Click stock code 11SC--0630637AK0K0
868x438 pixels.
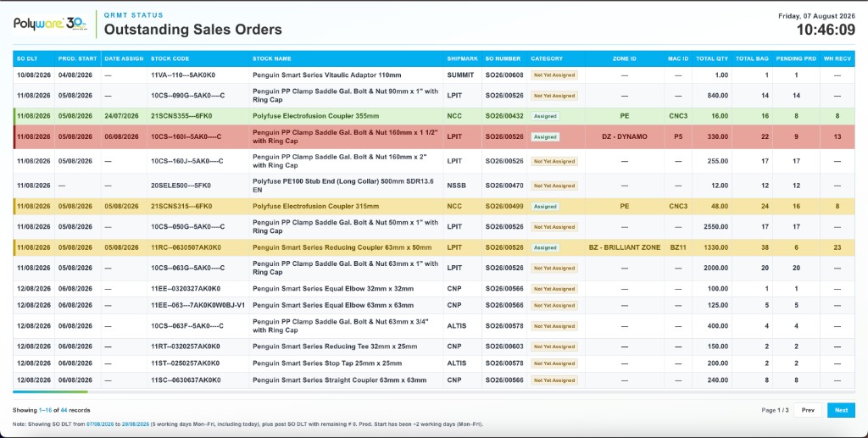(x=186, y=380)
